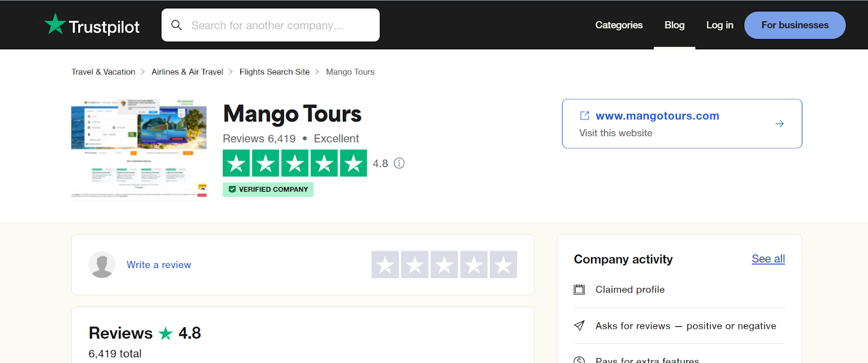Click 6,419 total text
This screenshot has height=363, width=868.
(x=115, y=354)
